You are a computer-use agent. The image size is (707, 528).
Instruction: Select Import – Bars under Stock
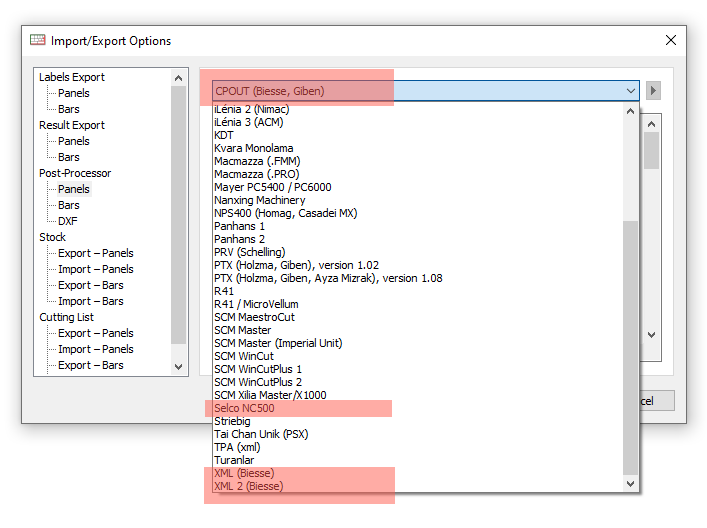91,301
